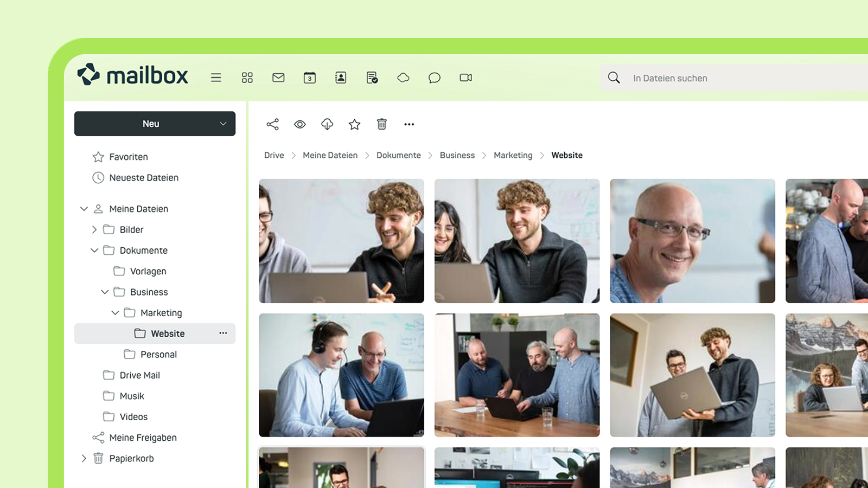
Task: Open more actions menu in file toolbar
Action: 409,124
